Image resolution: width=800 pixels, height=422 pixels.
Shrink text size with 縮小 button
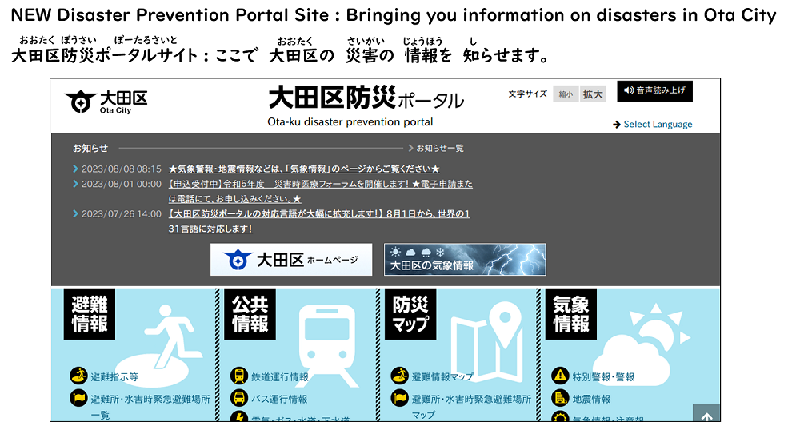click(x=566, y=94)
